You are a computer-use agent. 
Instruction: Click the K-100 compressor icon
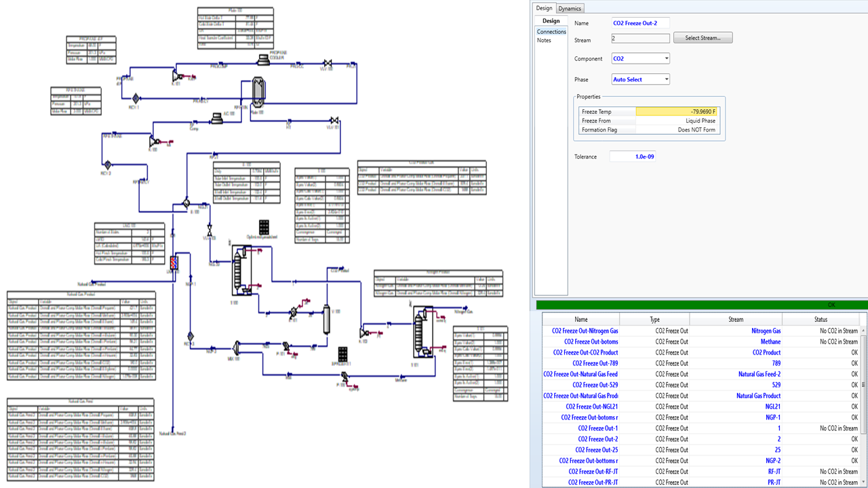(153, 140)
